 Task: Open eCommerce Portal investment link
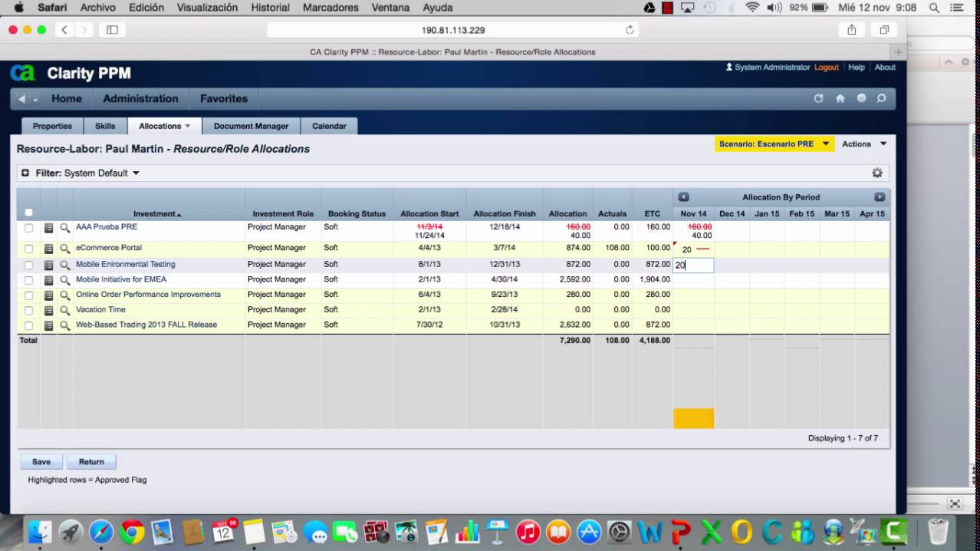109,248
